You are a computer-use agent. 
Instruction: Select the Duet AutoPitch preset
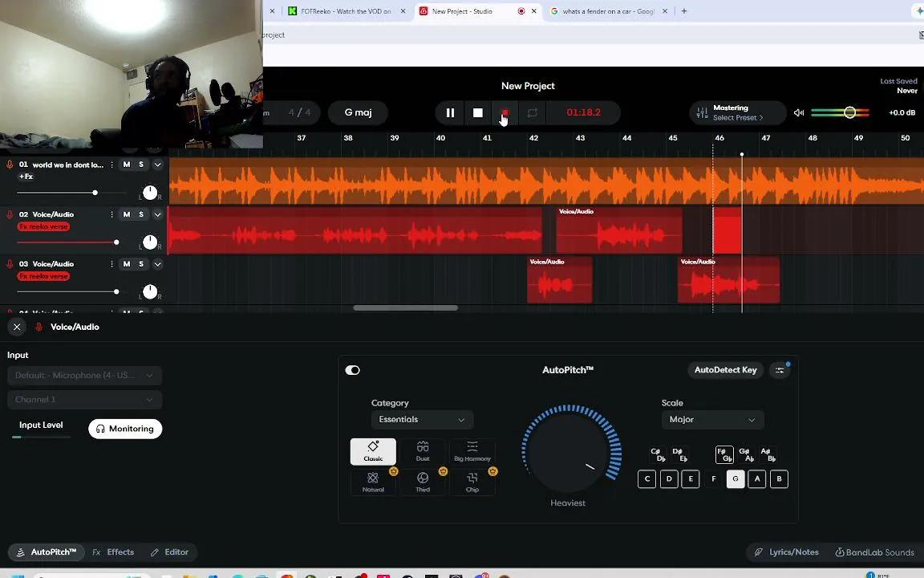click(x=423, y=451)
